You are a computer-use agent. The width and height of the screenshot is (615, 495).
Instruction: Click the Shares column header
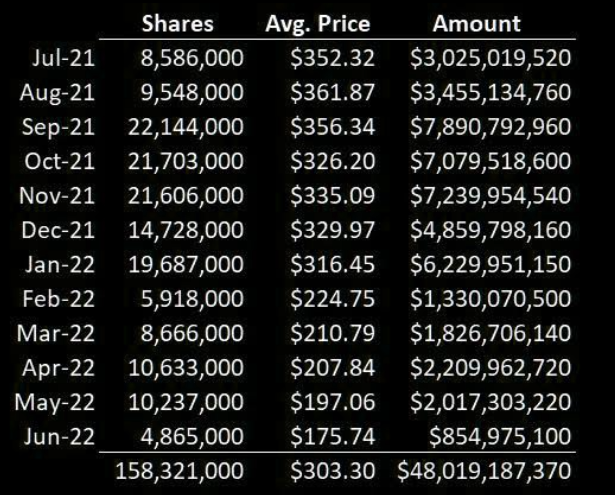click(182, 23)
